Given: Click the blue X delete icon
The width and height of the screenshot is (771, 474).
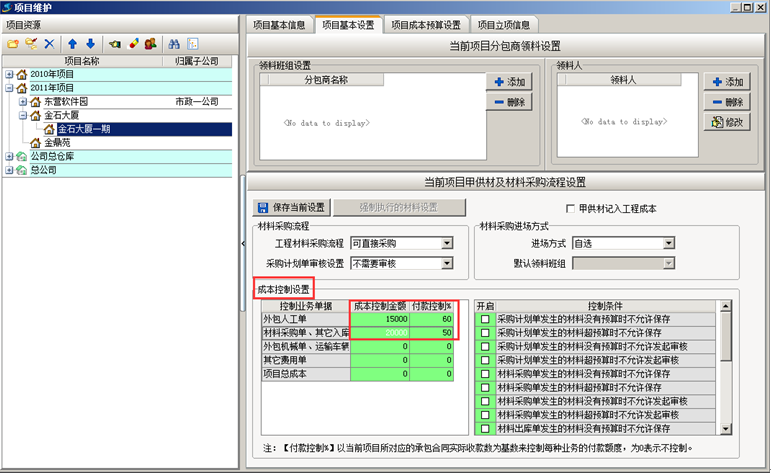Looking at the screenshot, I should (x=49, y=44).
